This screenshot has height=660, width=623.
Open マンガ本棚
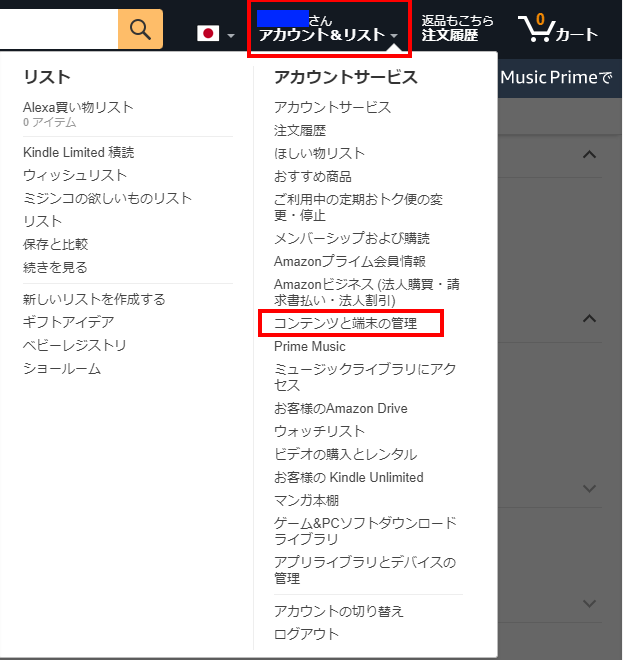(x=306, y=500)
